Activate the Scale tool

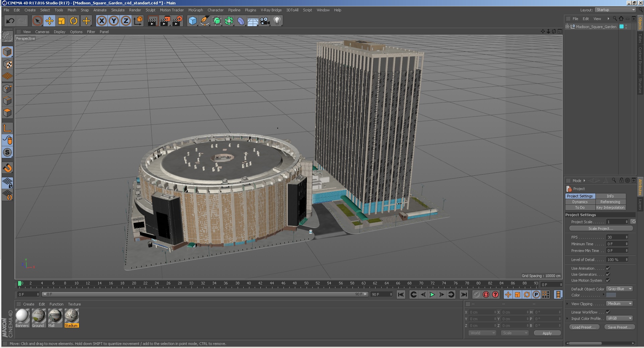click(62, 21)
